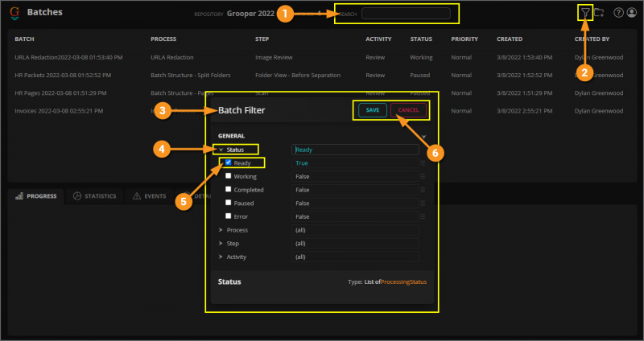
Task: Click the ProcessingStatus type link
Action: pos(404,282)
